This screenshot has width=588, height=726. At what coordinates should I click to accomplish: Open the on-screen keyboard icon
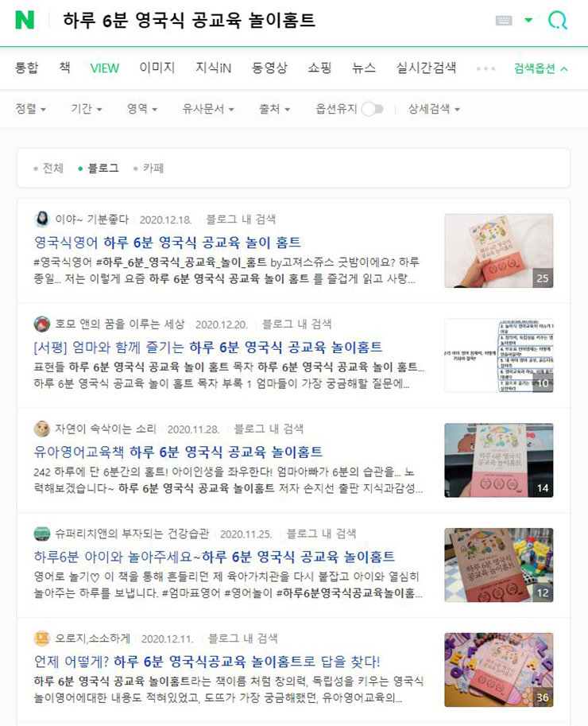(504, 21)
